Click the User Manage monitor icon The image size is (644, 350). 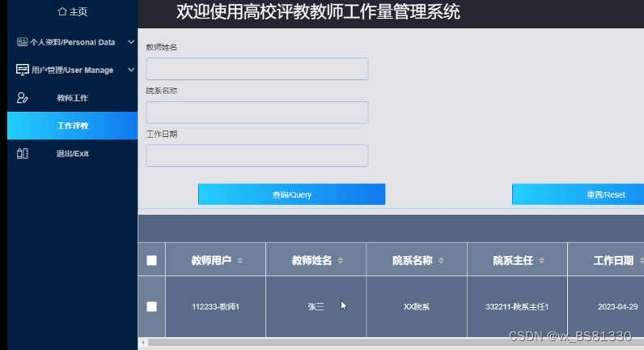point(22,70)
